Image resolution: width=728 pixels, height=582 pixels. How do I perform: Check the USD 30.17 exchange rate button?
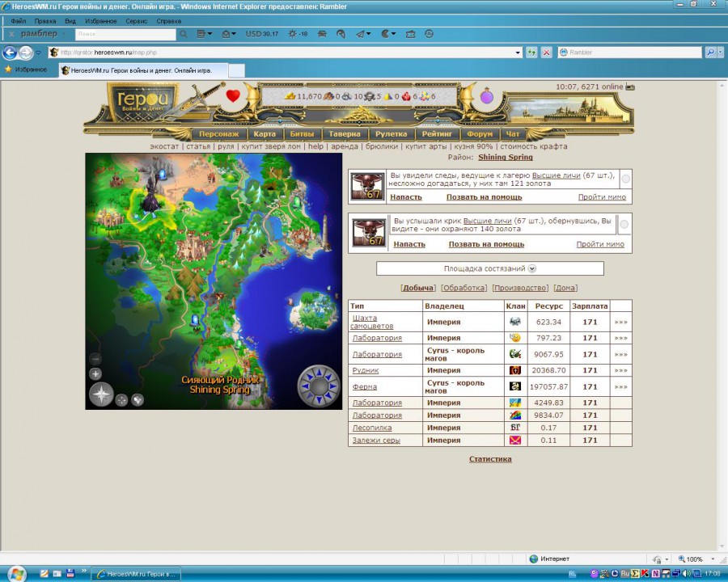point(262,34)
